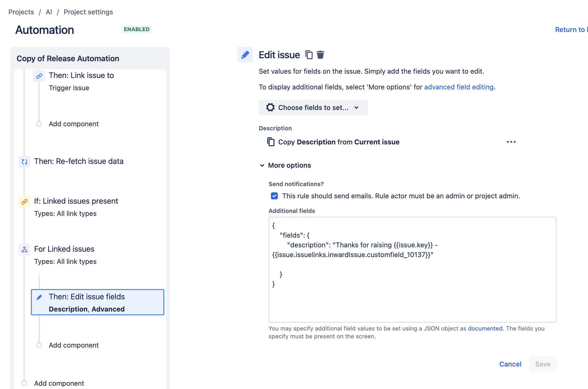
Task: Click the gear icon on Choose fields button
Action: pos(270,107)
